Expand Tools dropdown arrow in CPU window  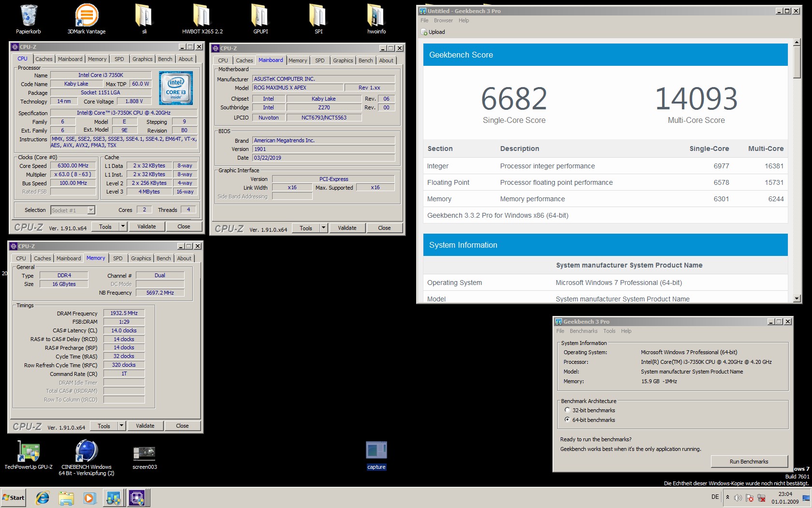[123, 226]
